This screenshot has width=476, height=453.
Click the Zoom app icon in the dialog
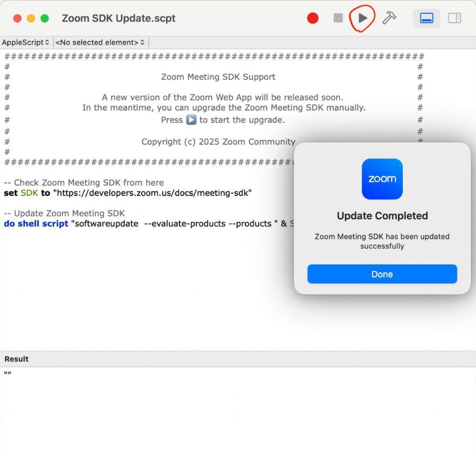pos(382,179)
